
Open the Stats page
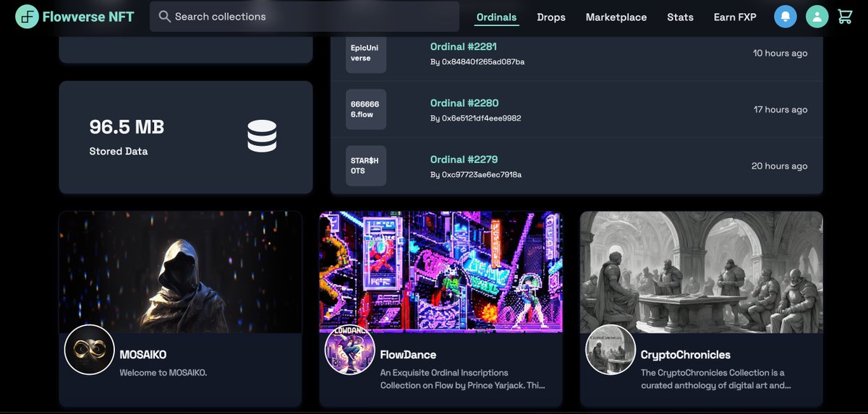[x=680, y=17]
